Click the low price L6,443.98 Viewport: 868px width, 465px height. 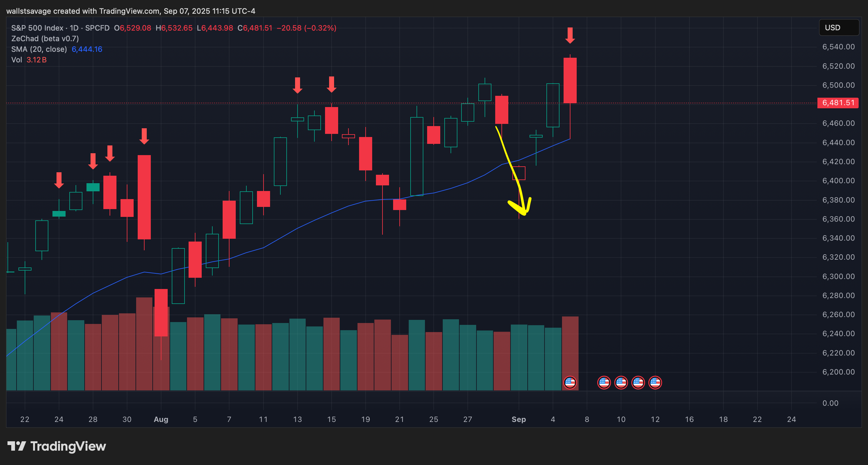(x=215, y=28)
